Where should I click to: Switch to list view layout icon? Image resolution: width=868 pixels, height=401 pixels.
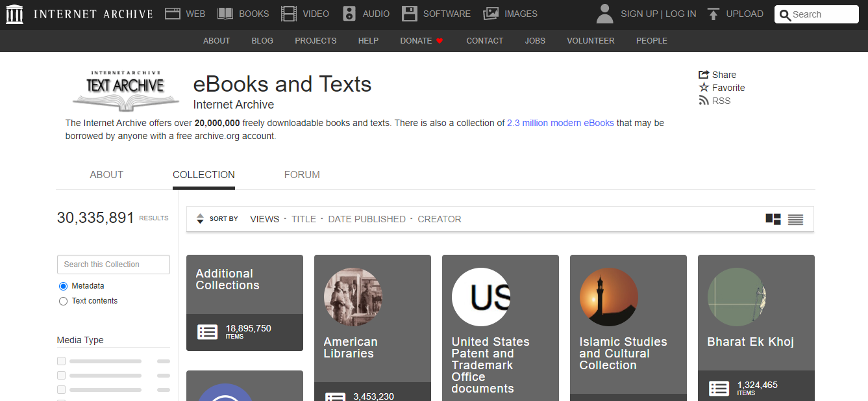click(x=795, y=219)
